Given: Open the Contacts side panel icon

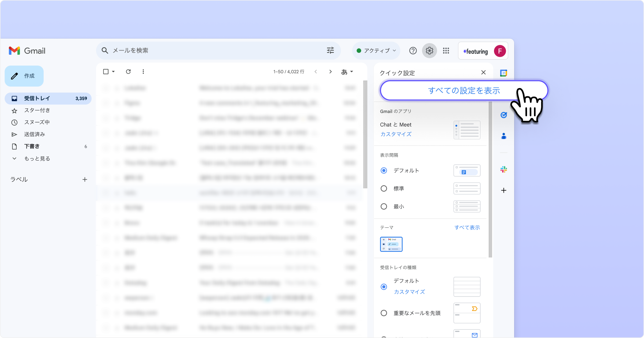Looking at the screenshot, I should [x=504, y=136].
